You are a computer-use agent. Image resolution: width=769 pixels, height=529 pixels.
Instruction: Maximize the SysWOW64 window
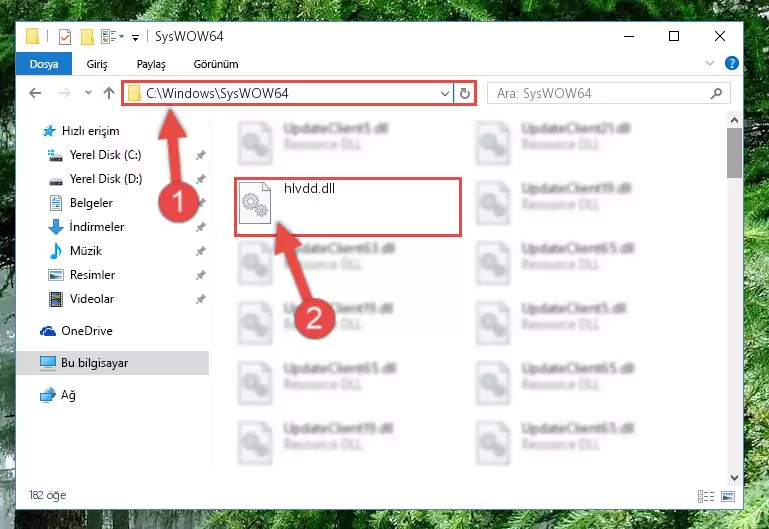[674, 36]
